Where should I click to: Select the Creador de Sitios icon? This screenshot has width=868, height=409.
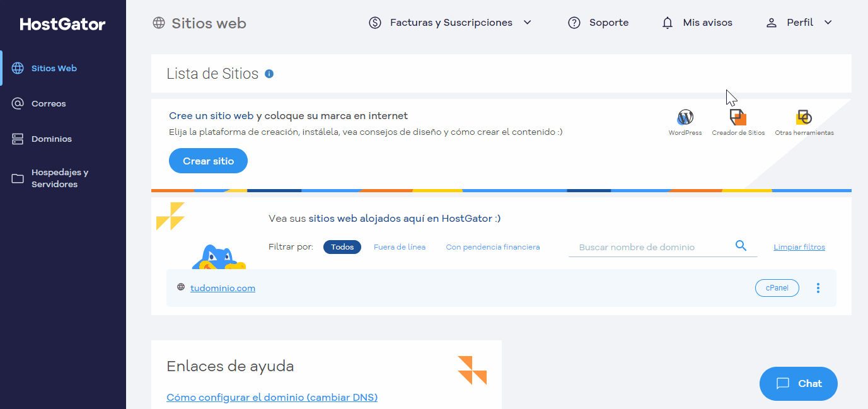[738, 117]
